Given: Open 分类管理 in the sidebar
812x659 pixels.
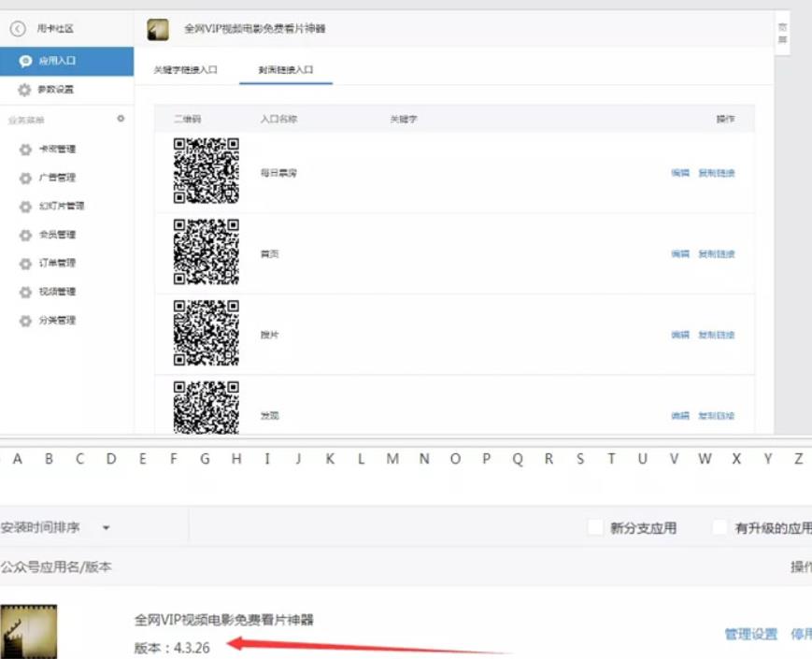Looking at the screenshot, I should [58, 321].
